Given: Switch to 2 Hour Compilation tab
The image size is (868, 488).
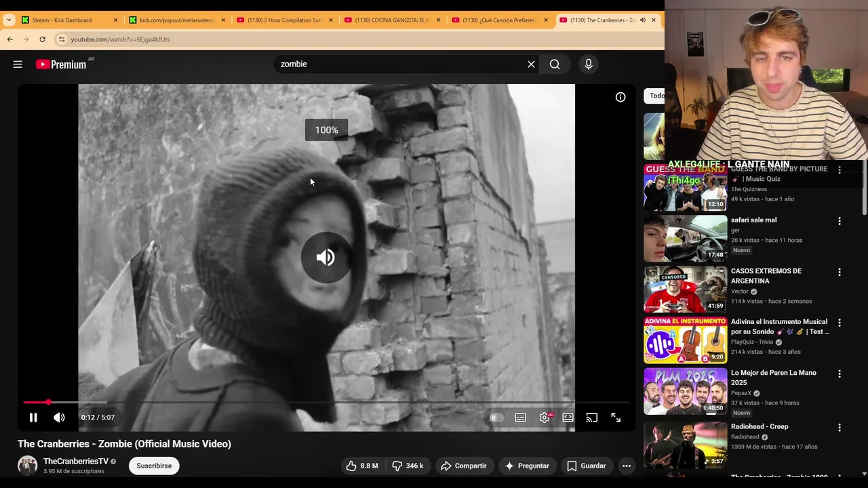Looking at the screenshot, I should click(x=285, y=20).
